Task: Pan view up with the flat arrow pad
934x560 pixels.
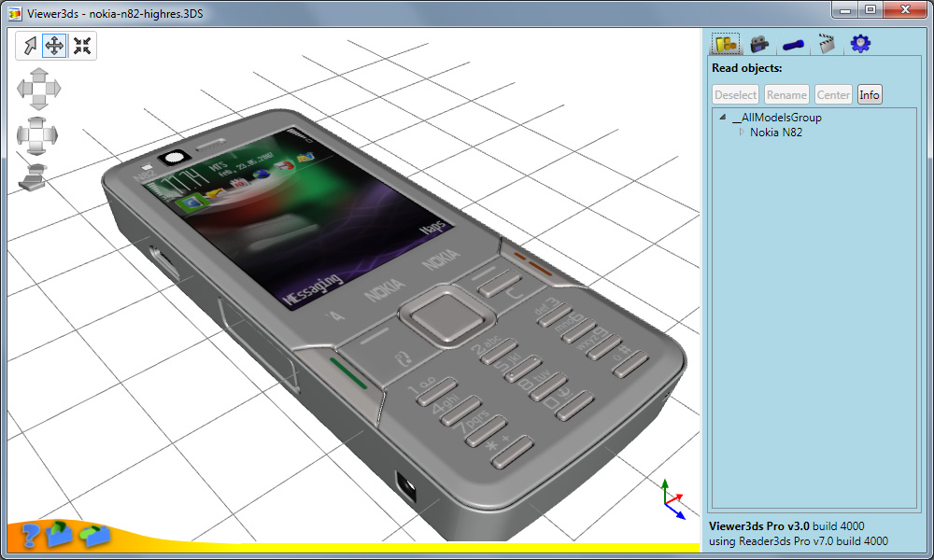Action: coord(38,75)
